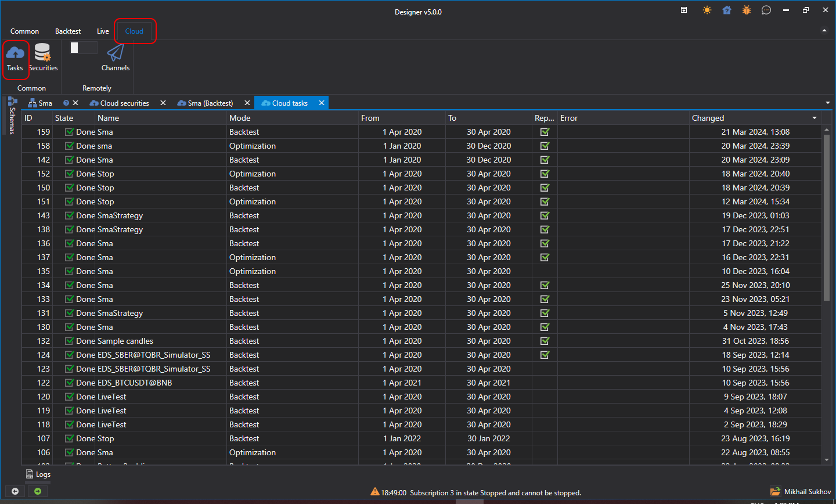
Task: Click Done state icon for task 150
Action: (69, 188)
